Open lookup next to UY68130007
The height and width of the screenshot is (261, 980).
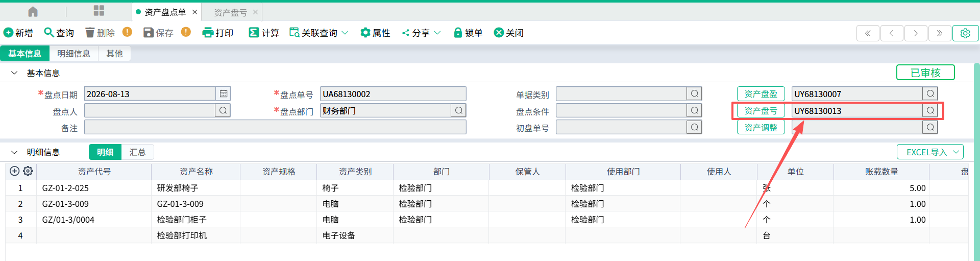point(930,93)
